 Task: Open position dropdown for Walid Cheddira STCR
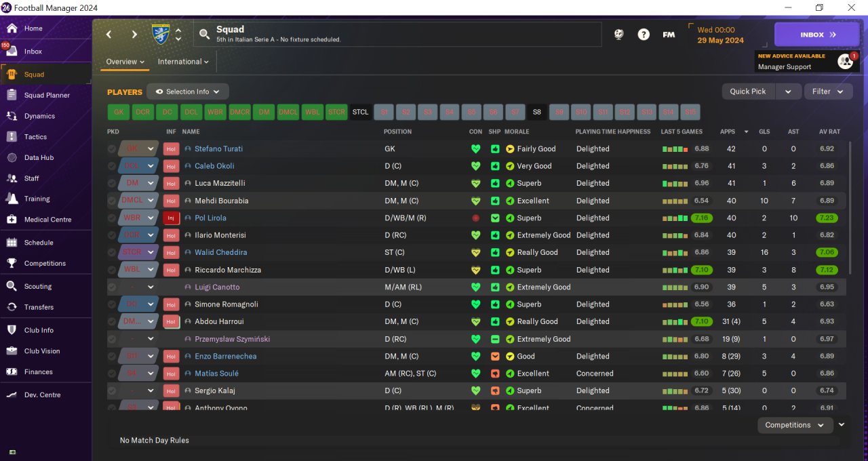coord(151,253)
